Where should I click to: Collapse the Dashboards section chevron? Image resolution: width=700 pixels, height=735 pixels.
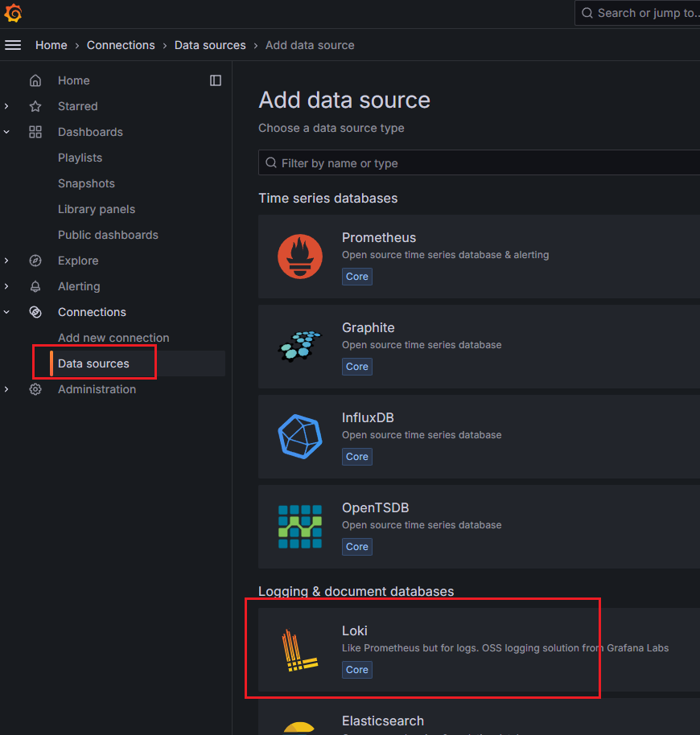tap(6, 132)
